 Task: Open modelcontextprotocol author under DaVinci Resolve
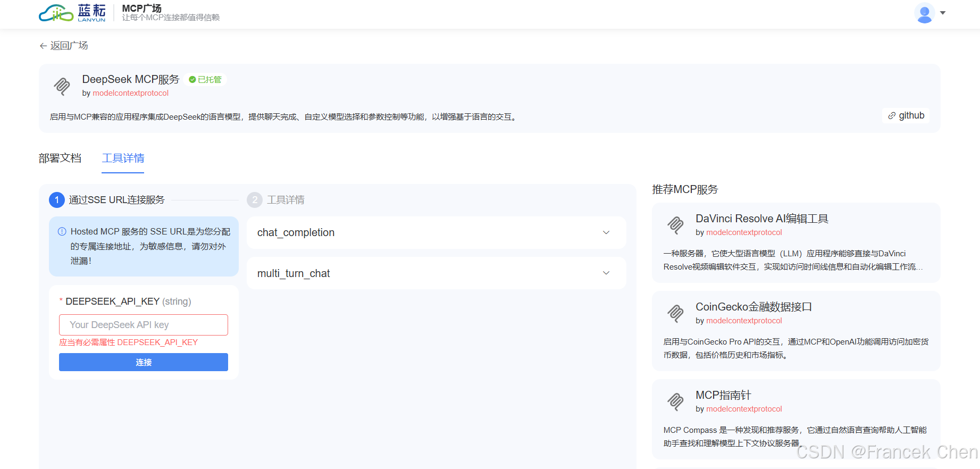[744, 232]
